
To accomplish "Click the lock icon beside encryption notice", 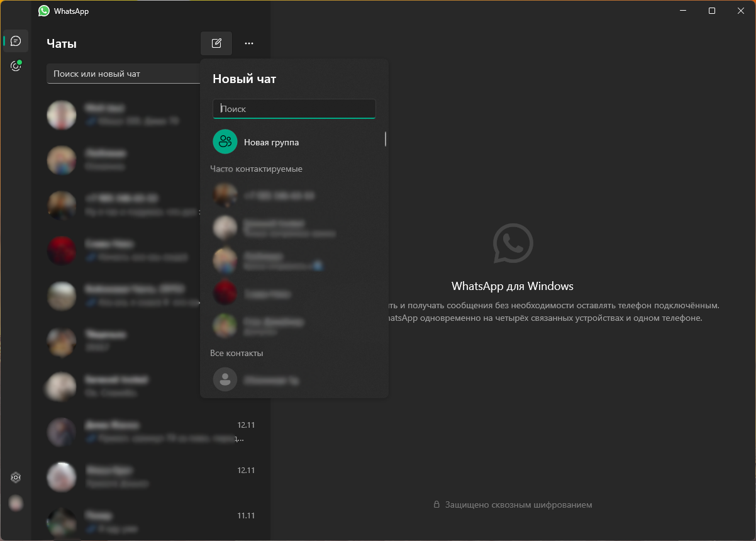I will pos(436,505).
